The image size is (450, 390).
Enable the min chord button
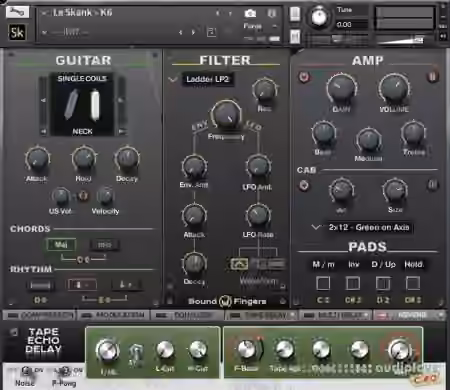(x=105, y=245)
